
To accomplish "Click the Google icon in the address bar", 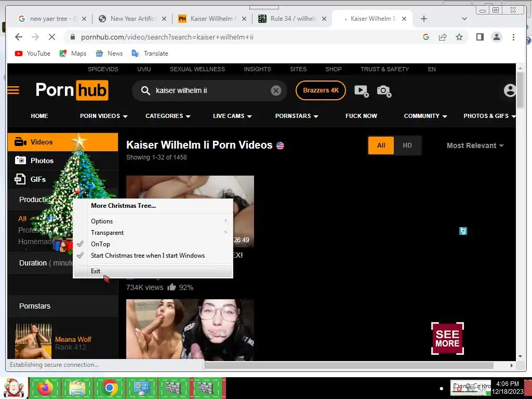I will pyautogui.click(x=426, y=37).
